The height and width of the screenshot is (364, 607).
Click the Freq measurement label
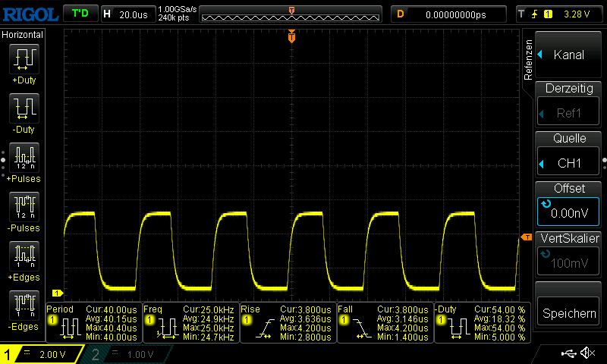click(153, 309)
